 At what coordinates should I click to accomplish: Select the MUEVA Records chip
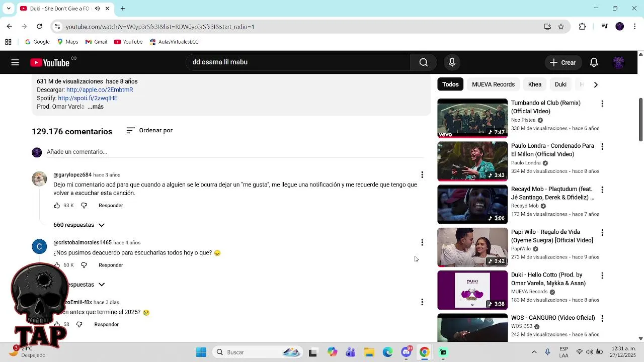tap(493, 84)
